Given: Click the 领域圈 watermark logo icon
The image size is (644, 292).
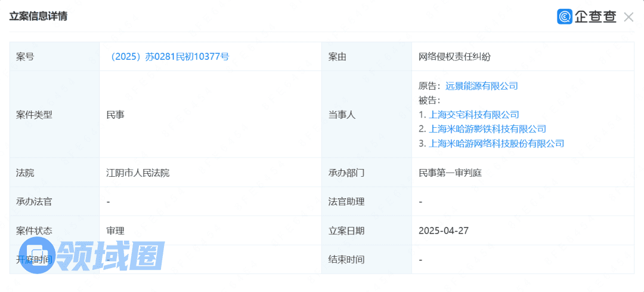Looking at the screenshot, I should click(37, 256).
